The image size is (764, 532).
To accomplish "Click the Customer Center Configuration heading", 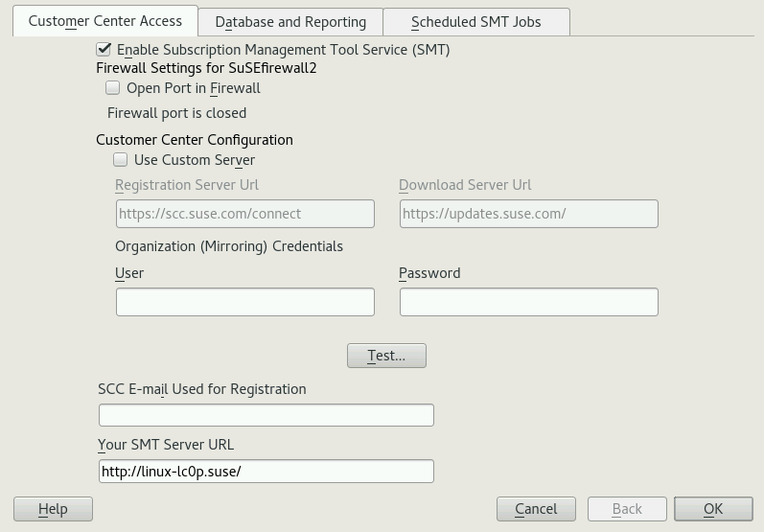I will click(195, 140).
